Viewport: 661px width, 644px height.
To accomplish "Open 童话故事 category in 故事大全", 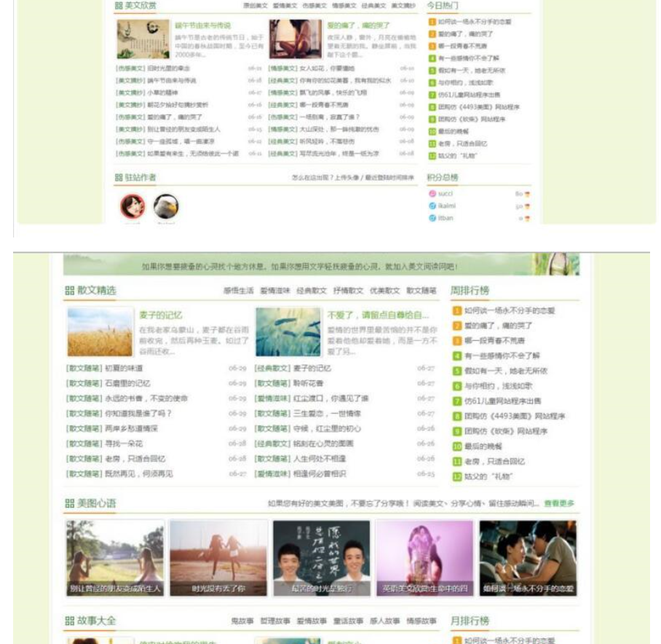I will click(348, 621).
